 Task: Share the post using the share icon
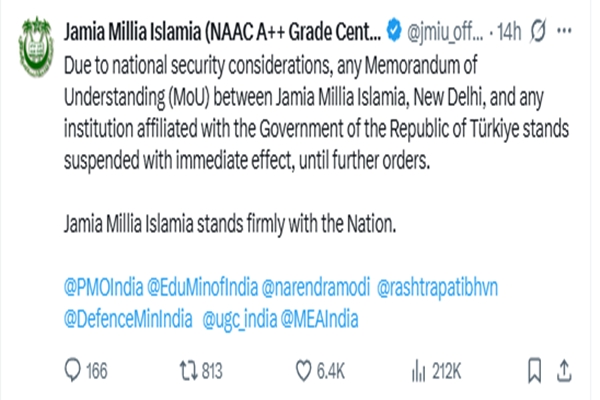click(566, 372)
